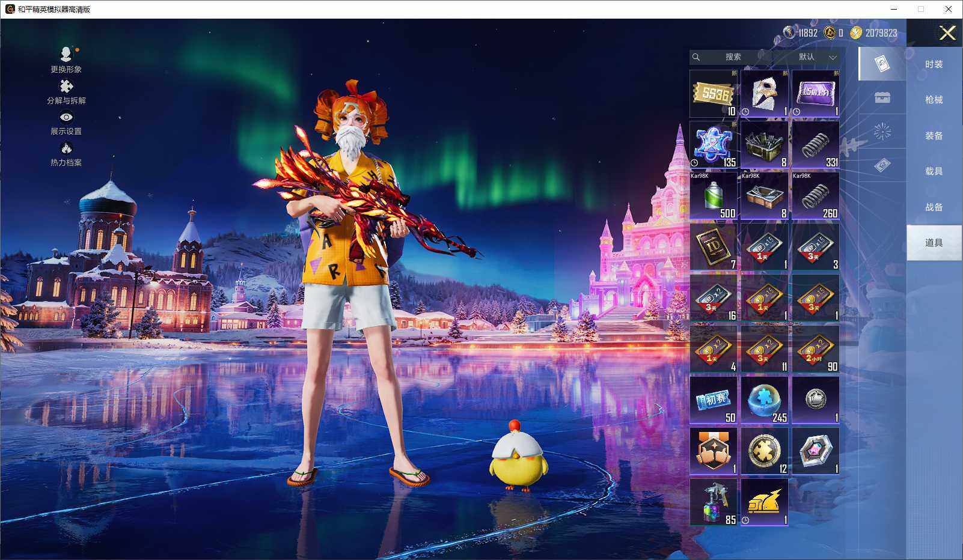
Task: Click the gold coin balance 2079823
Action: click(x=875, y=33)
